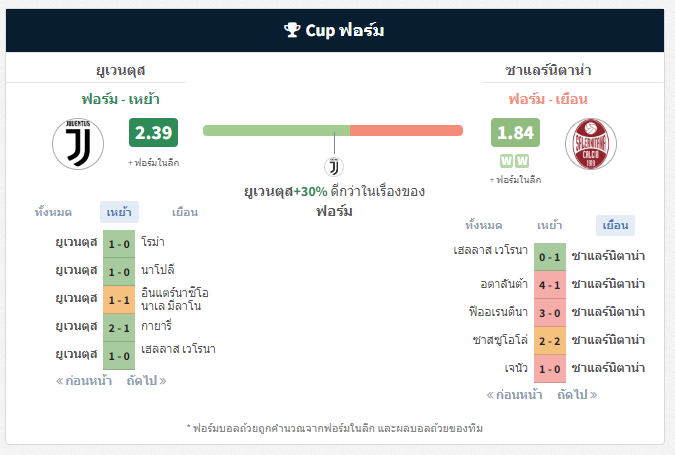This screenshot has height=455, width=675.
Task: Select the ทั้งหมด tab under Juventus
Action: pyautogui.click(x=53, y=212)
